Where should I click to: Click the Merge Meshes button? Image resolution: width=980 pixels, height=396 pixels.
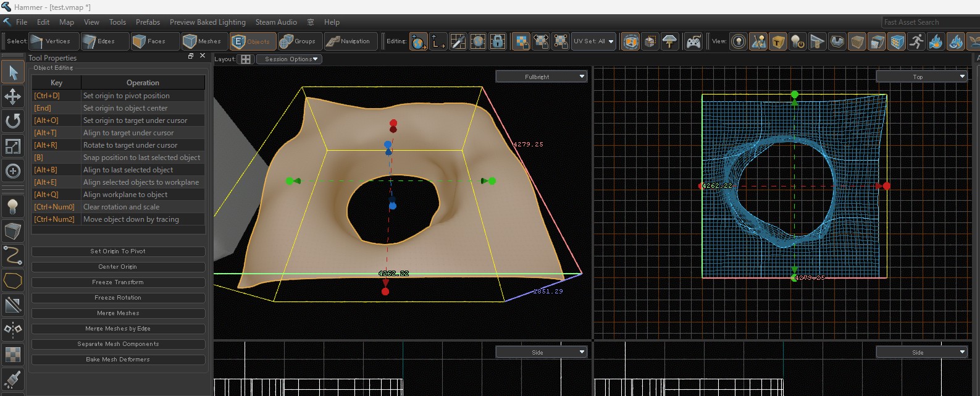click(x=118, y=313)
